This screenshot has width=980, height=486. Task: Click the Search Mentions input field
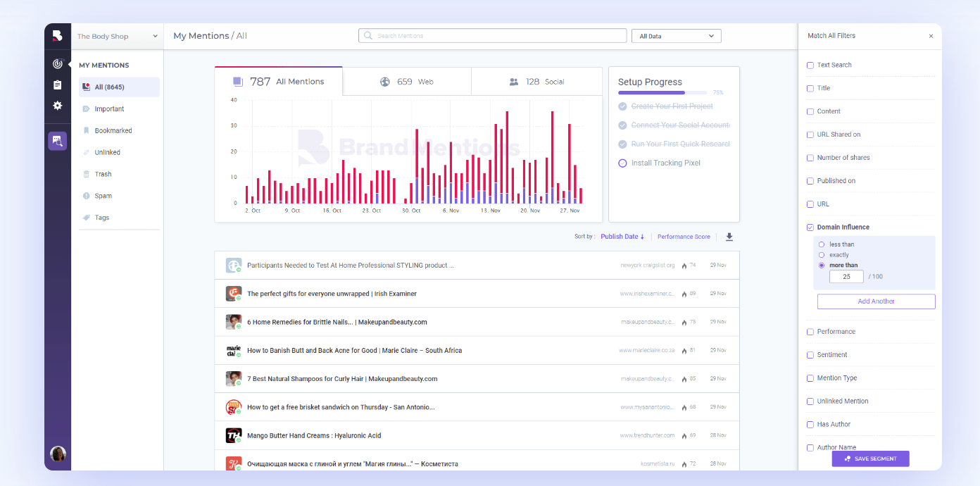[x=492, y=36]
